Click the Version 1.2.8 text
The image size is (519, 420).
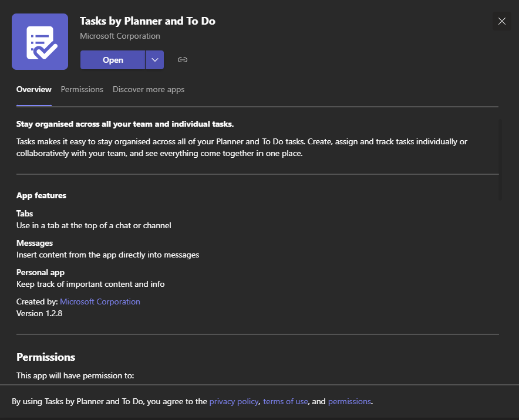(x=39, y=313)
